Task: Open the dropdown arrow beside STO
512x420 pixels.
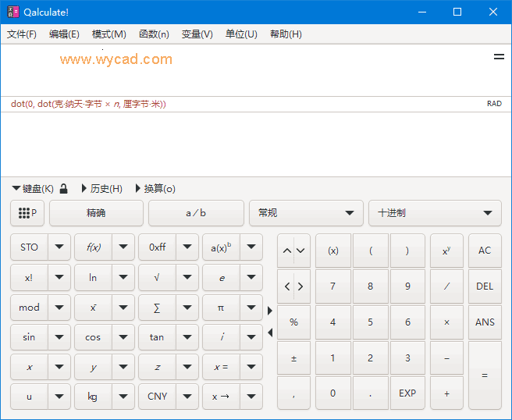Action: click(59, 247)
